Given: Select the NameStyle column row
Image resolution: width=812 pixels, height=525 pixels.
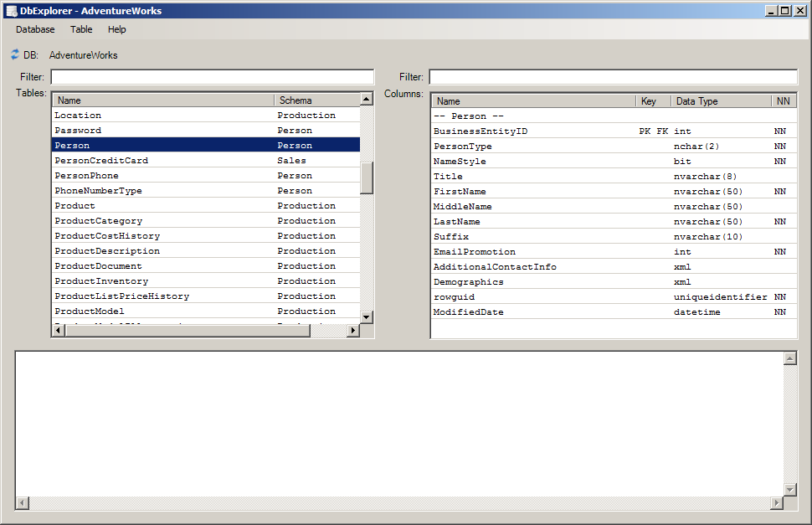Looking at the screenshot, I should (x=614, y=161).
